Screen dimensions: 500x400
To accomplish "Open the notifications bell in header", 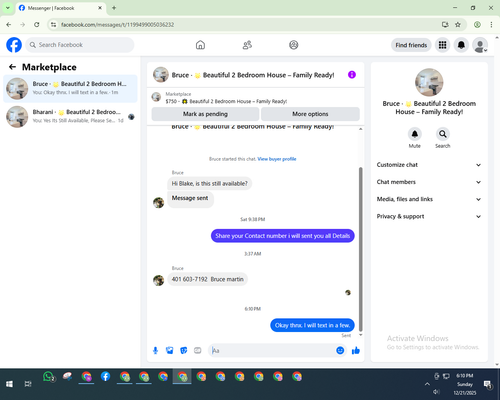I will [x=461, y=45].
